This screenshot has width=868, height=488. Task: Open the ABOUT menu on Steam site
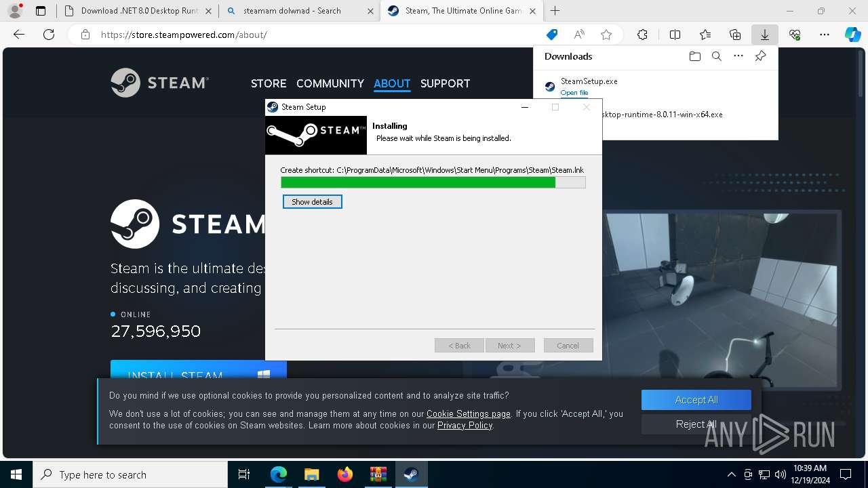[x=392, y=83]
